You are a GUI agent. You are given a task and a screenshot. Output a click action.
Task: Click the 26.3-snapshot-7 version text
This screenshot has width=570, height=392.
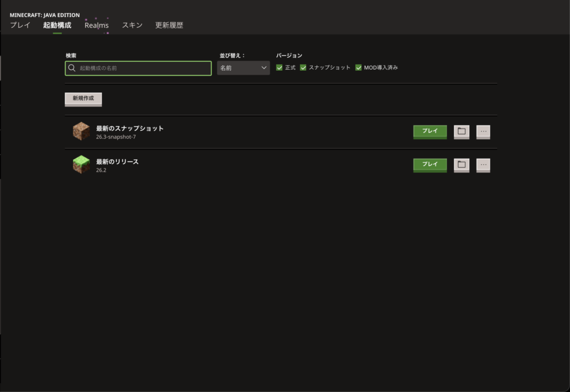point(116,137)
